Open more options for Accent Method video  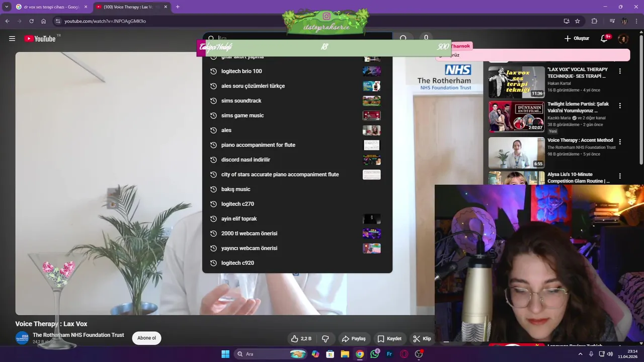620,142
